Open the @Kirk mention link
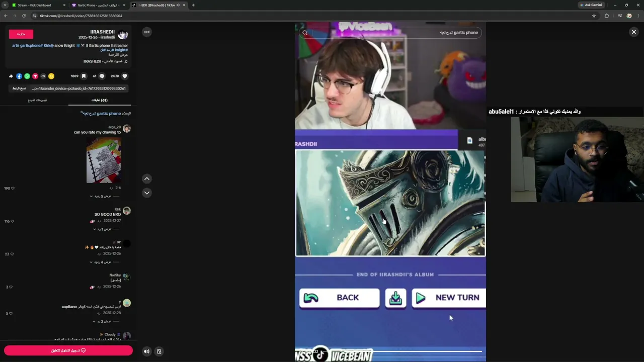644x362 pixels. point(48,46)
